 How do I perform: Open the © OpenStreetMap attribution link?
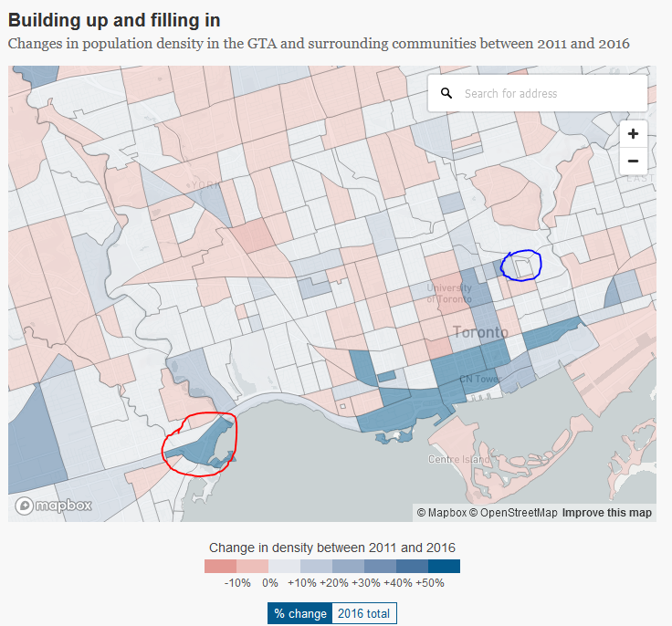coord(513,513)
